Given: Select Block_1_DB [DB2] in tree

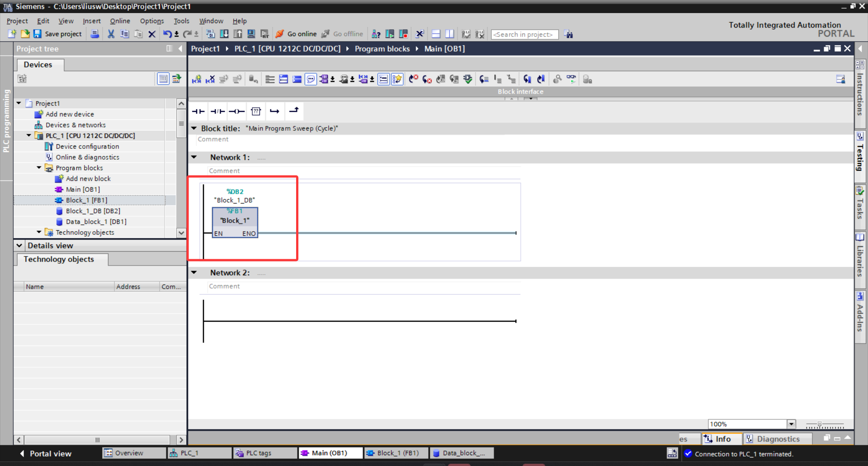Looking at the screenshot, I should pyautogui.click(x=93, y=211).
